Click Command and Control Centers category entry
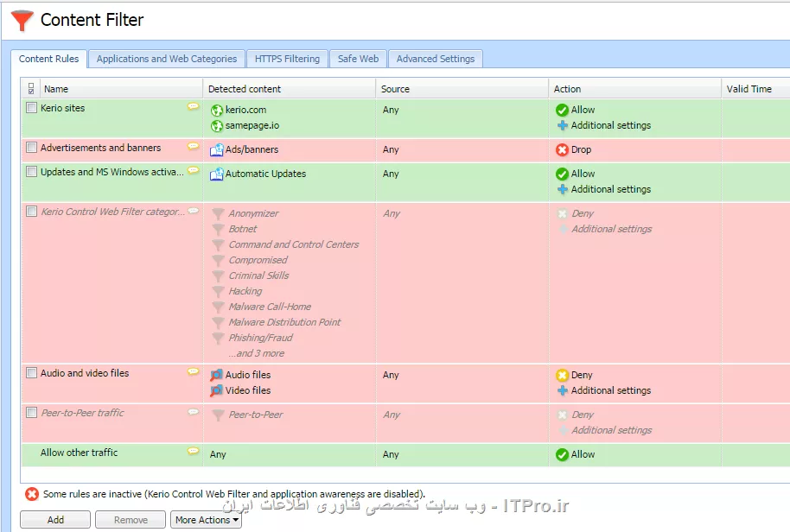 pos(294,244)
